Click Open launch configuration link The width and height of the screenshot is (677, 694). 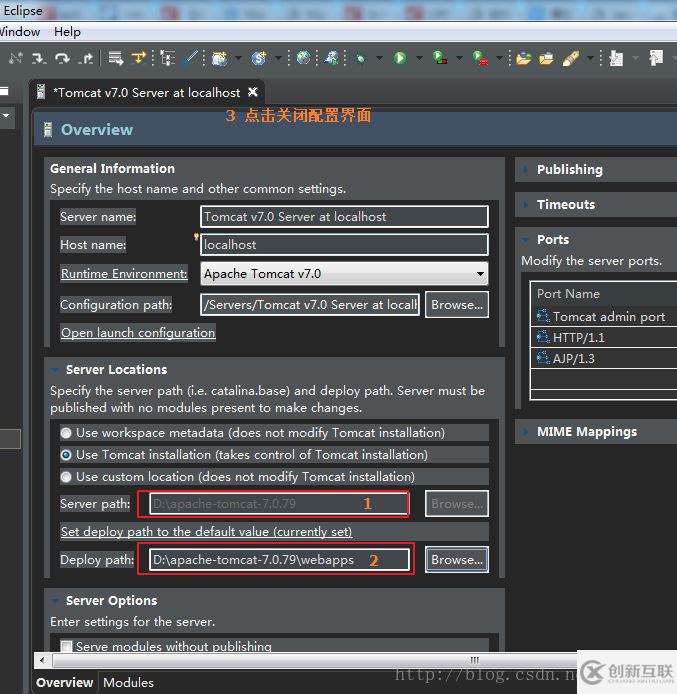(x=138, y=332)
